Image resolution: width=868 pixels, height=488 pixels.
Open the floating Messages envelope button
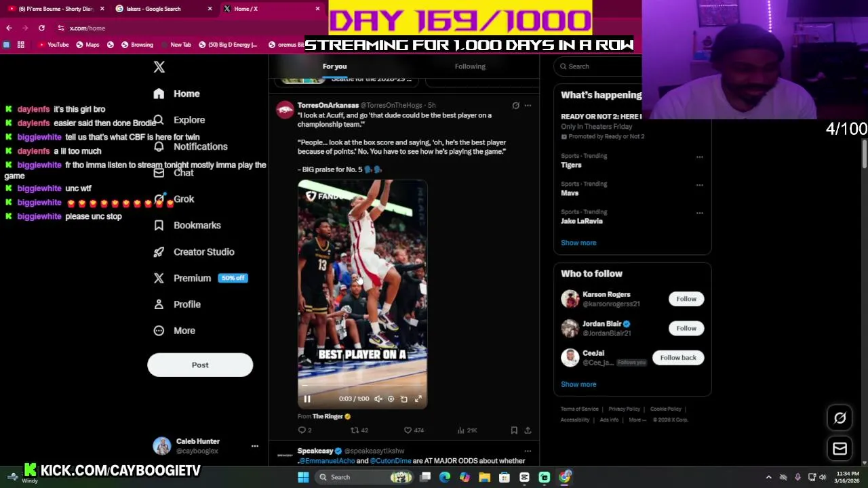840,449
